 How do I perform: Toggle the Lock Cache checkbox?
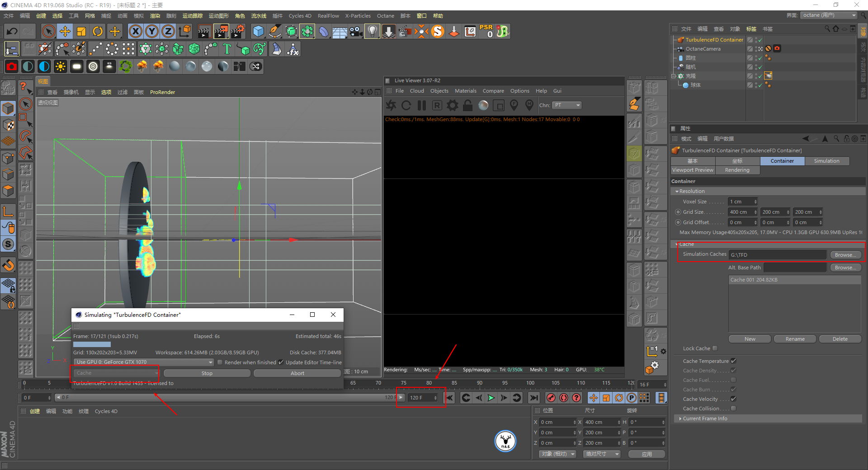click(715, 348)
